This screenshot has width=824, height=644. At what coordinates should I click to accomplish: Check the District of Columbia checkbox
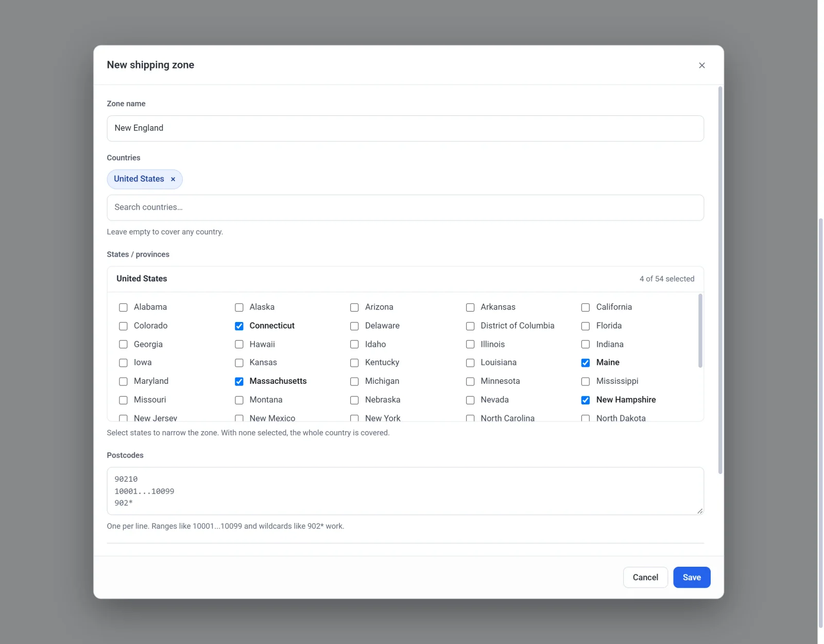[x=470, y=326]
